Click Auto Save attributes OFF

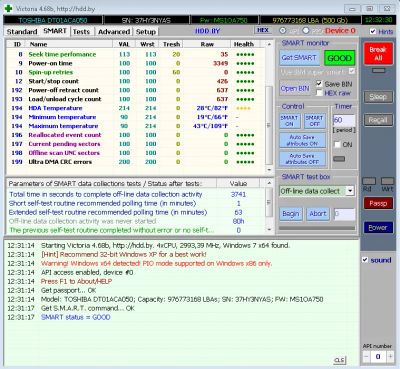(x=302, y=159)
